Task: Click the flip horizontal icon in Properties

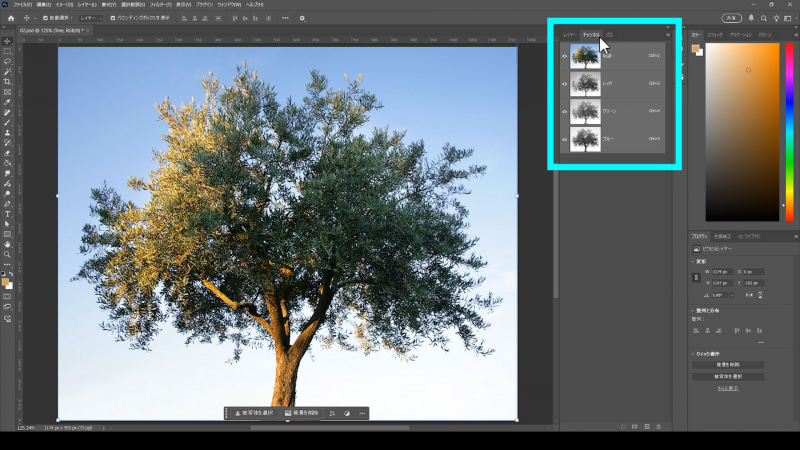Action: [x=749, y=295]
